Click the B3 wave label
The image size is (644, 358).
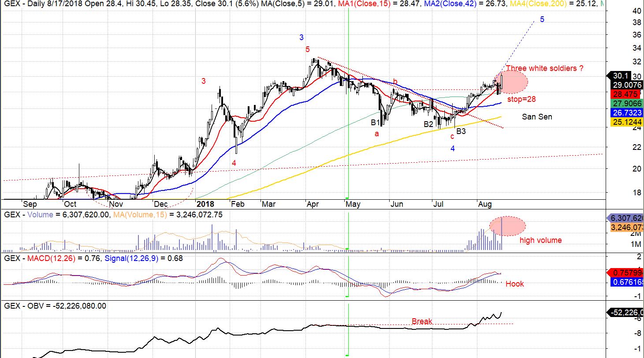[461, 131]
